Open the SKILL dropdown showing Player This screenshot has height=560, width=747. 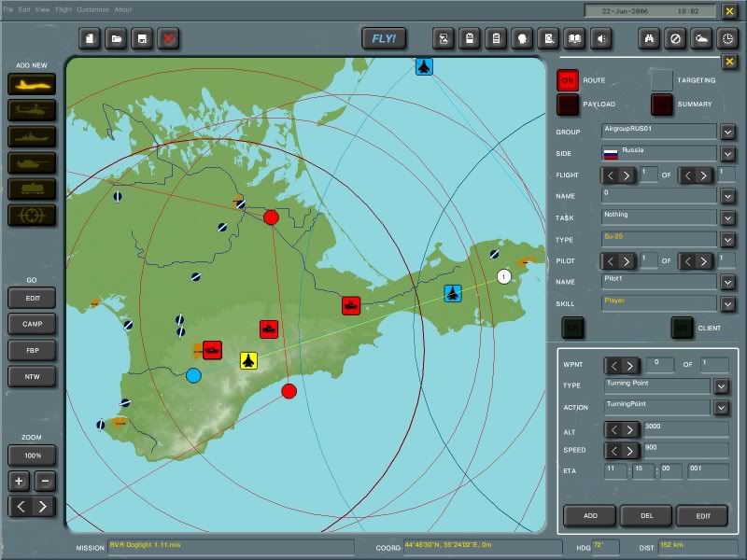pos(726,303)
